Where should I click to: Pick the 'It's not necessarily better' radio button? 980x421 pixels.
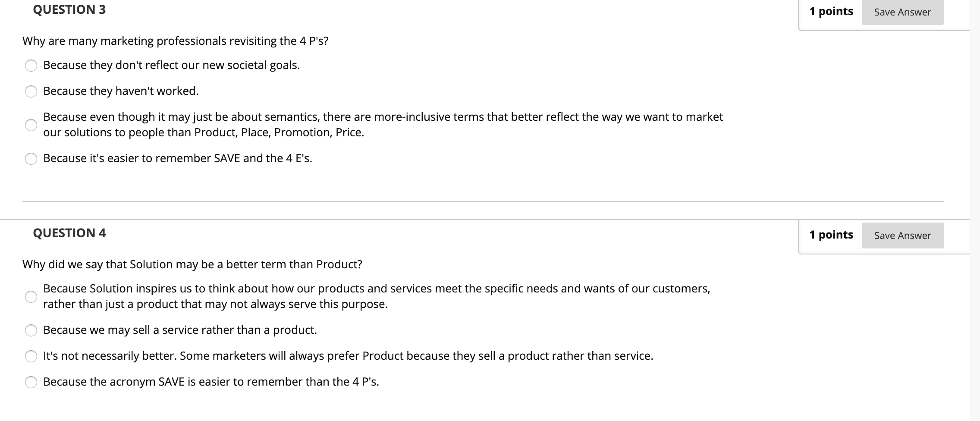tap(31, 356)
